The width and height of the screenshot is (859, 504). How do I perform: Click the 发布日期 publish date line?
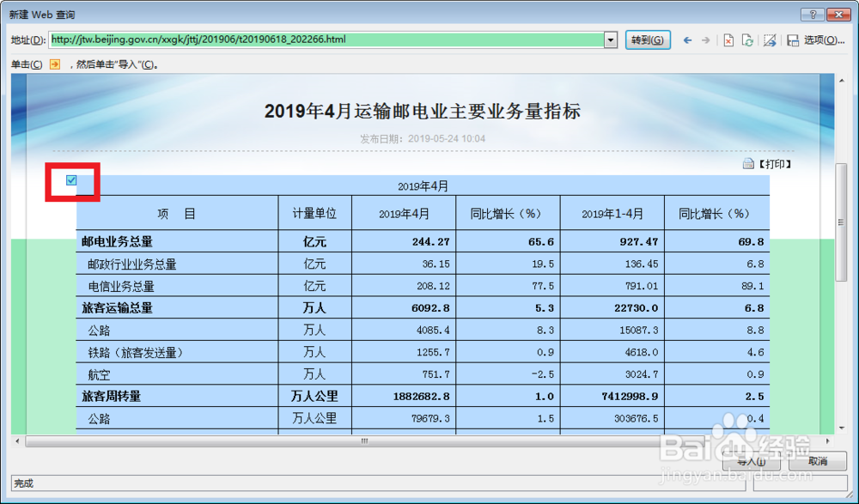[423, 138]
